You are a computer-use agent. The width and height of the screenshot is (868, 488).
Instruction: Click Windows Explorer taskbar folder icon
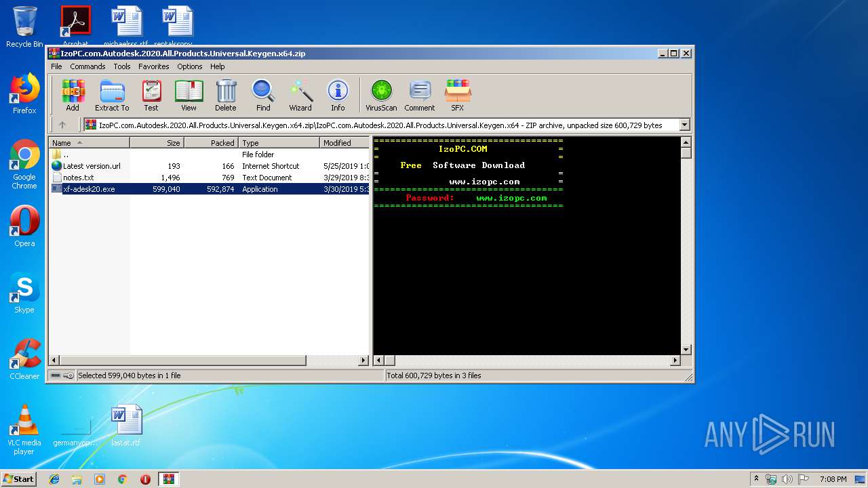pyautogui.click(x=77, y=479)
